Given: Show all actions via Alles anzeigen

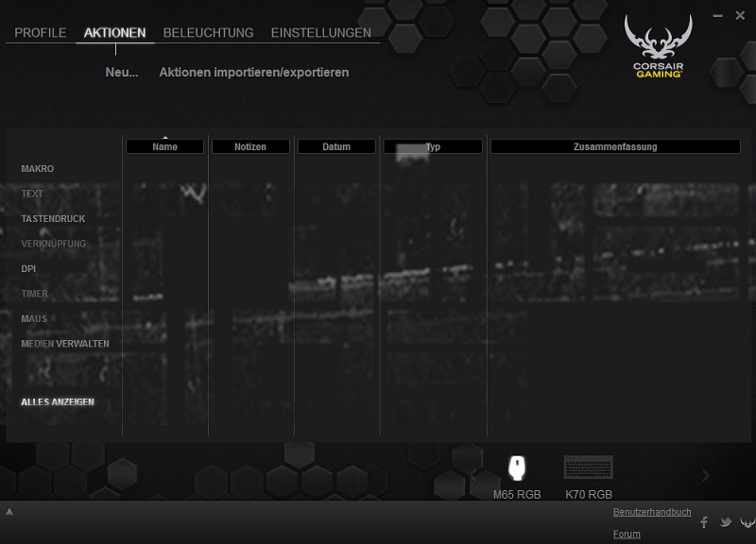Looking at the screenshot, I should (x=58, y=402).
